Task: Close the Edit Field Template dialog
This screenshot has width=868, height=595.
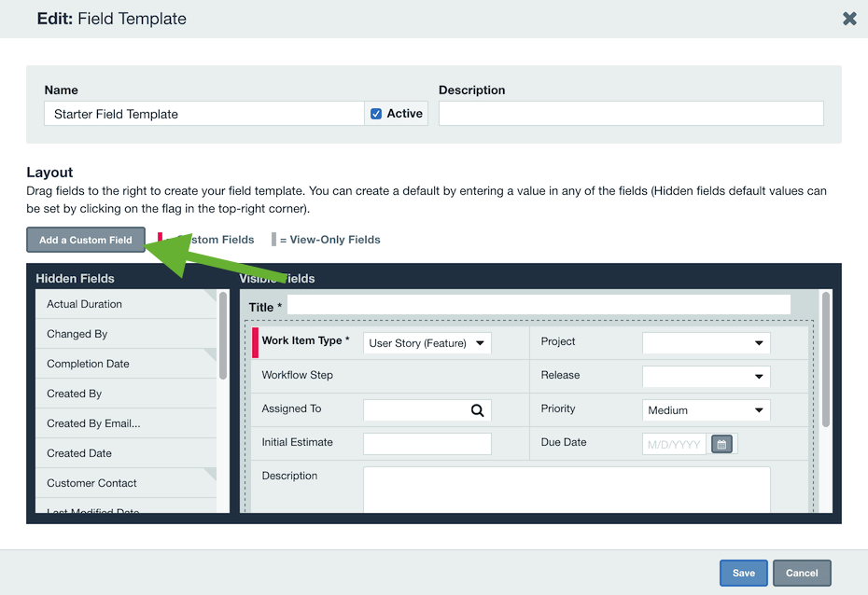Action: (849, 19)
